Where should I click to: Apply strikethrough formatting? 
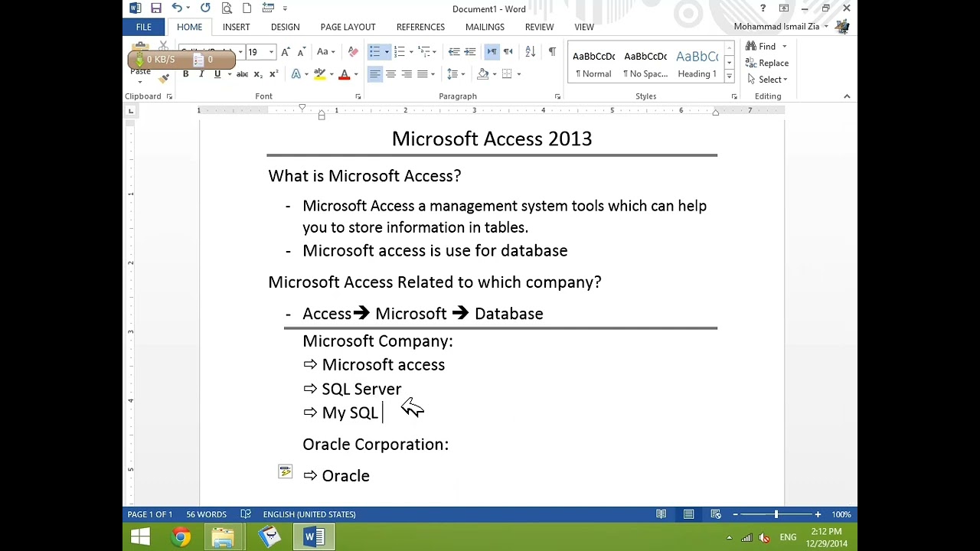[x=242, y=74]
